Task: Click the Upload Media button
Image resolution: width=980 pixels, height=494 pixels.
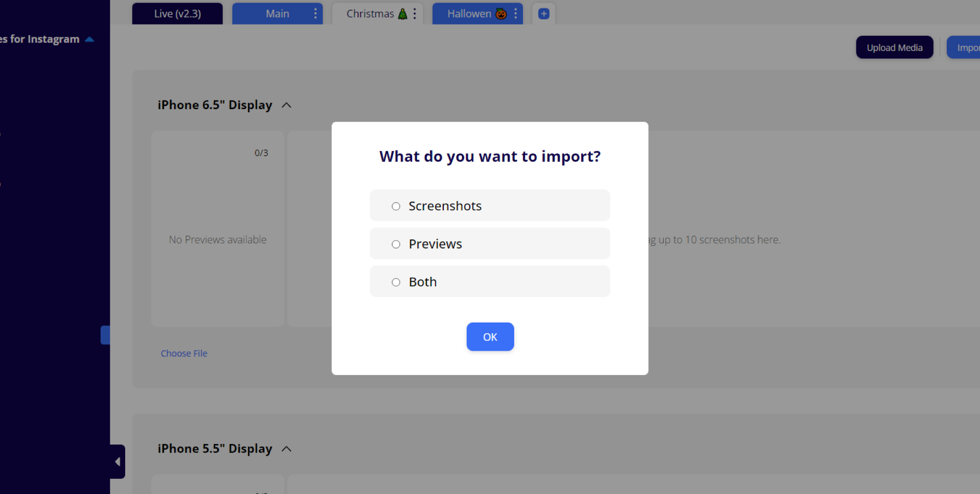Action: click(x=894, y=47)
